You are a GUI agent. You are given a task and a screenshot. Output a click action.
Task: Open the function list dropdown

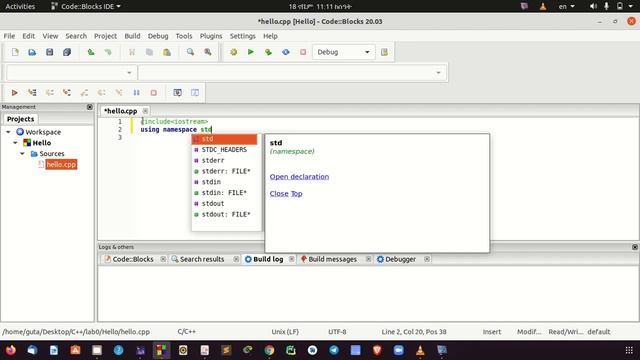coord(292,73)
